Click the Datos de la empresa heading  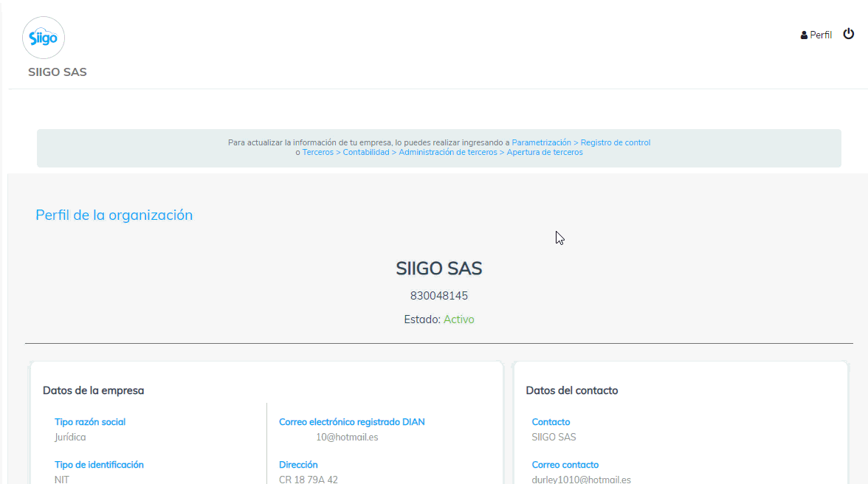tap(94, 390)
